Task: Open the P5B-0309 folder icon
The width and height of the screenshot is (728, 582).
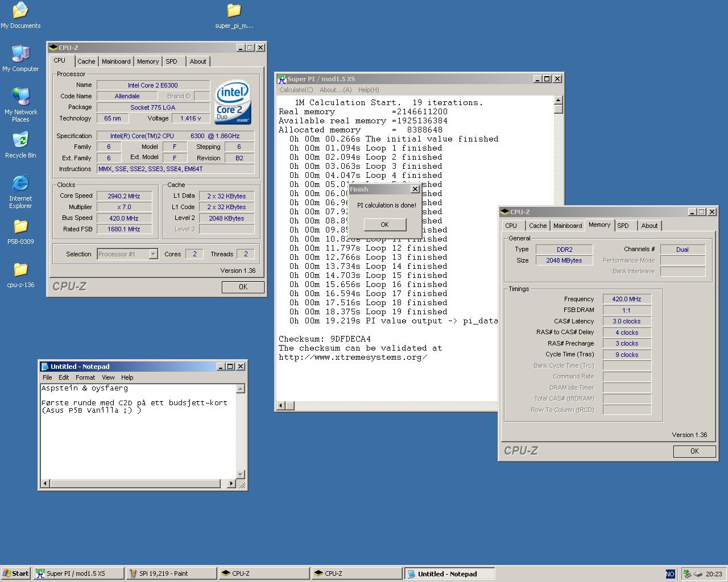Action: [20, 232]
